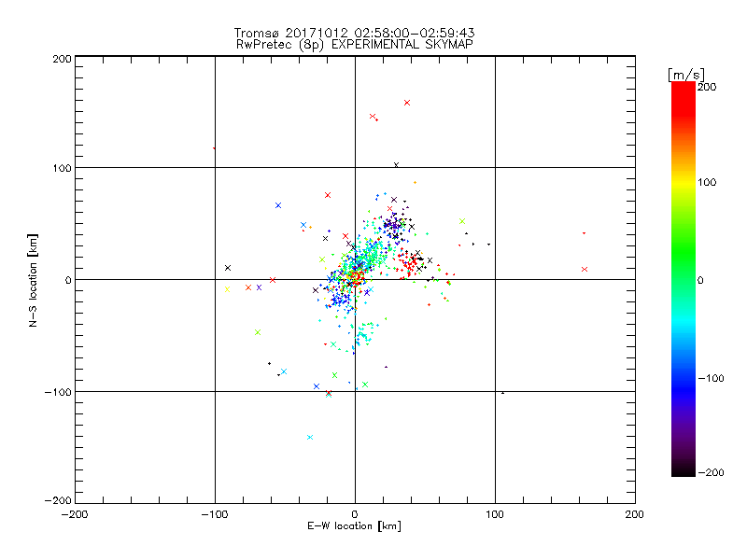
Task: Click the blue X marker near -55, 65
Action: click(278, 205)
